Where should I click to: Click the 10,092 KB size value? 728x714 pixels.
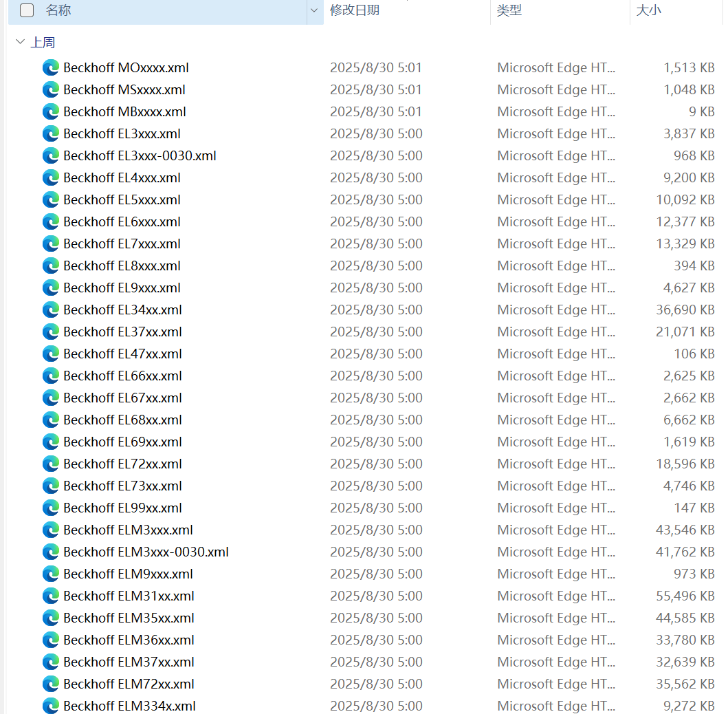pos(685,199)
